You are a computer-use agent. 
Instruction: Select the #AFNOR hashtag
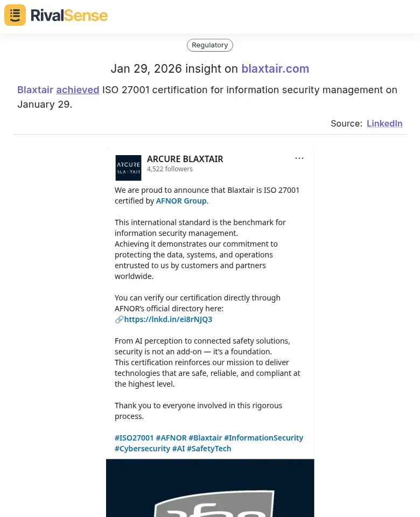pyautogui.click(x=171, y=437)
